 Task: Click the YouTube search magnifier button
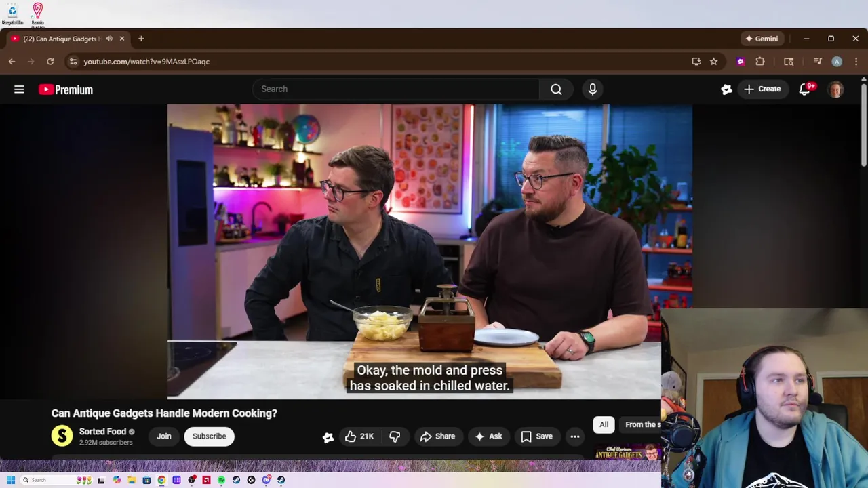556,89
